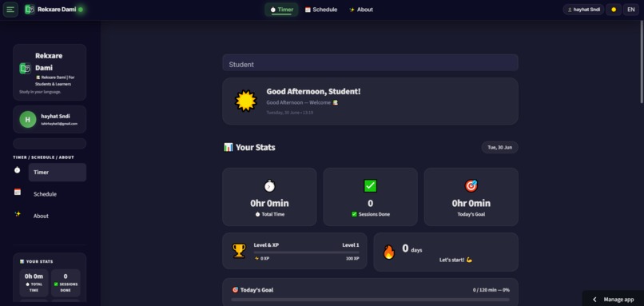Click the sun icon in greeting card
Screen dimensions: 644x306
(x=245, y=101)
